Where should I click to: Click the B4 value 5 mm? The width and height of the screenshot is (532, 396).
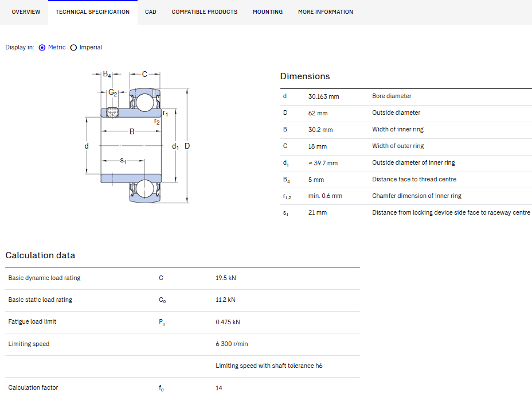[316, 180]
